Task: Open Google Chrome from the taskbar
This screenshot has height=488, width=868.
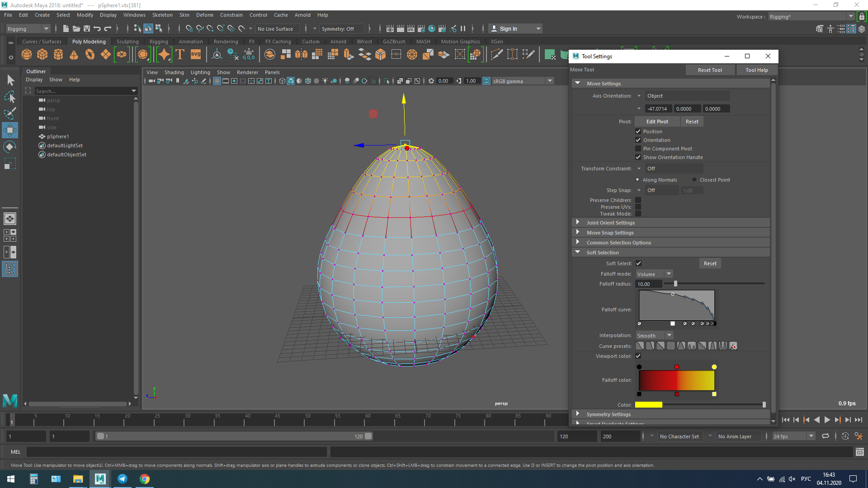Action: click(145, 479)
